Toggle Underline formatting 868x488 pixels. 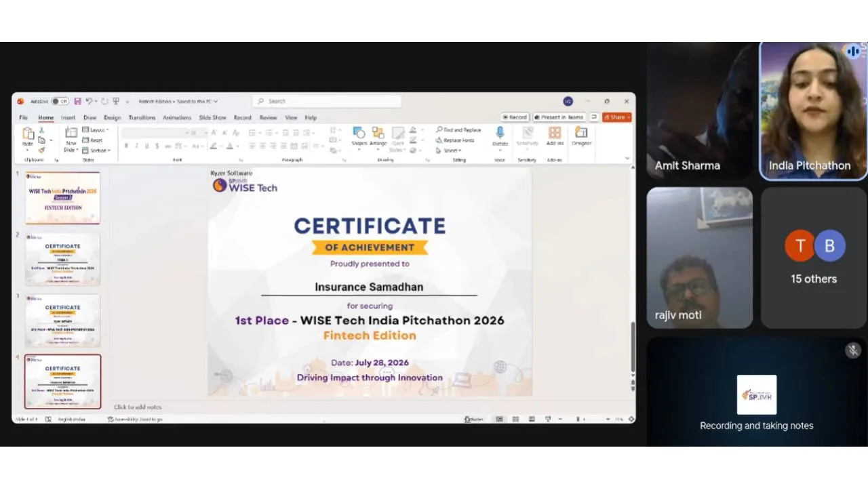click(146, 146)
